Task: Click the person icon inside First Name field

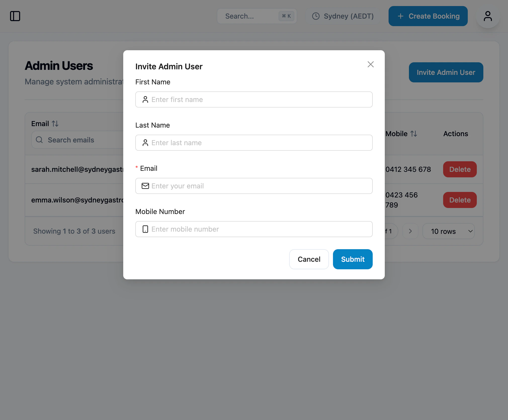Action: pyautogui.click(x=146, y=99)
